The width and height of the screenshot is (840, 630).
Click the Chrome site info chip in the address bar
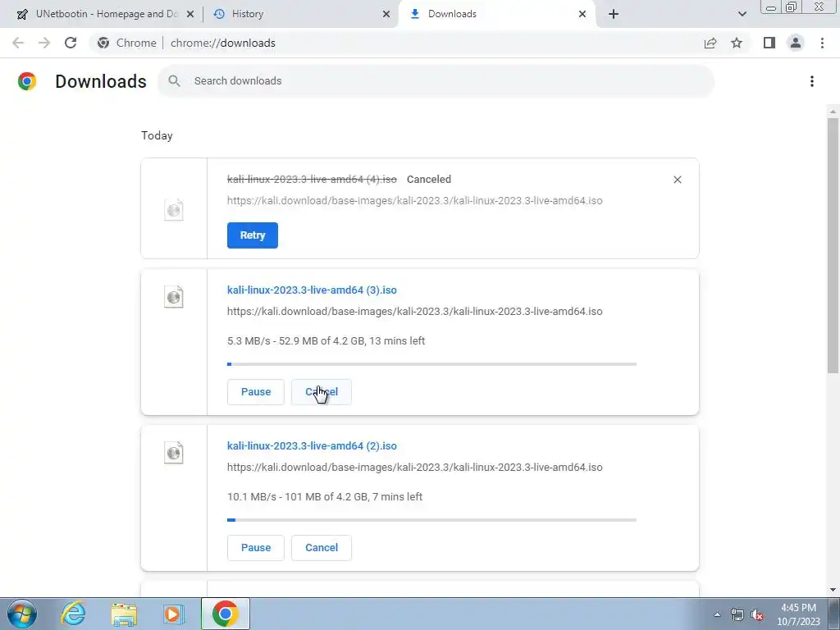coord(127,43)
